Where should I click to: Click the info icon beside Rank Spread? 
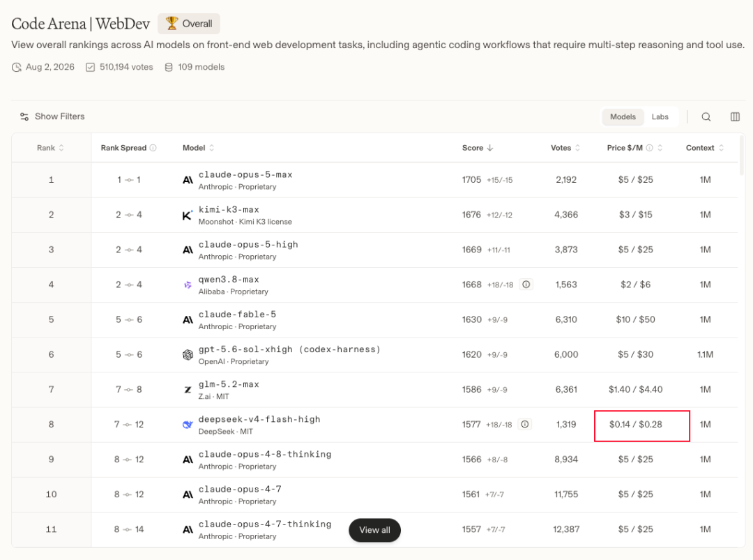(153, 148)
